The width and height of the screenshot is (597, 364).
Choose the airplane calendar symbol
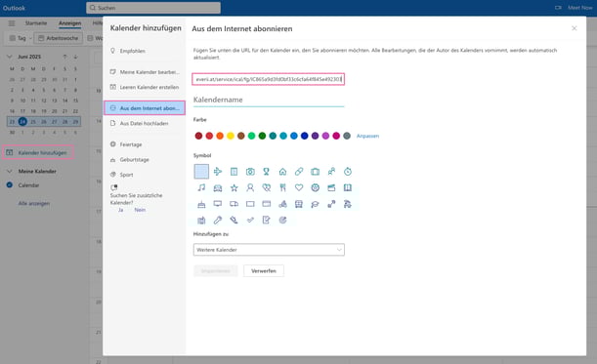tap(218, 172)
